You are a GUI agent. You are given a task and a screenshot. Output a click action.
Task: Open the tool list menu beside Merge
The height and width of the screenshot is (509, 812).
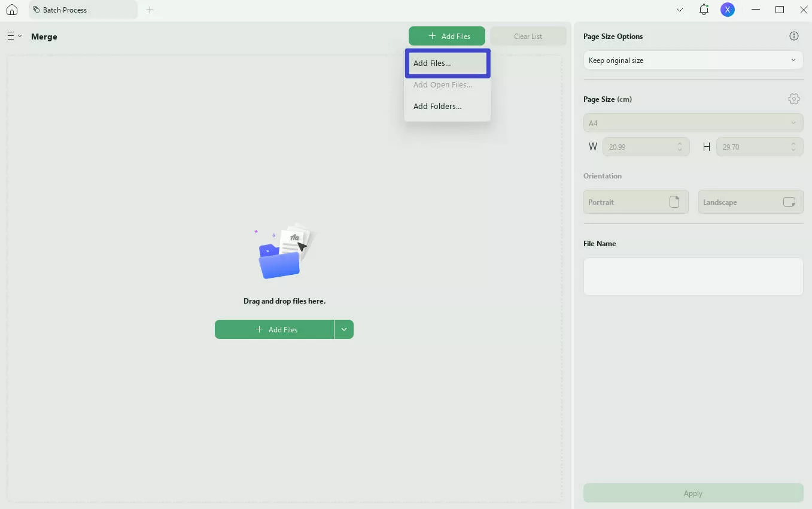coord(14,36)
